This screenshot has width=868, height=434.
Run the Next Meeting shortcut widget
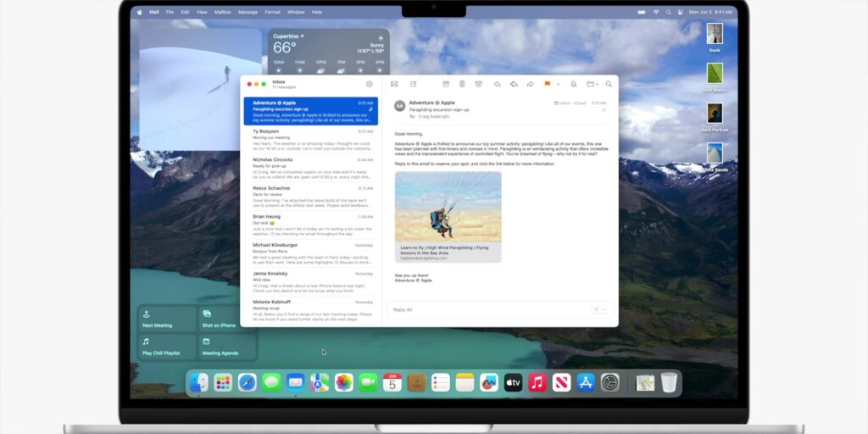tap(168, 319)
